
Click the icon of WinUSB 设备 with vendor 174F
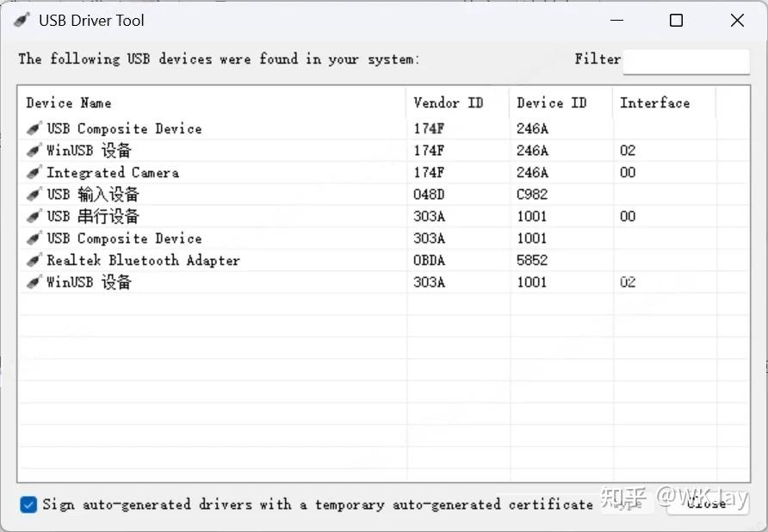click(x=34, y=151)
